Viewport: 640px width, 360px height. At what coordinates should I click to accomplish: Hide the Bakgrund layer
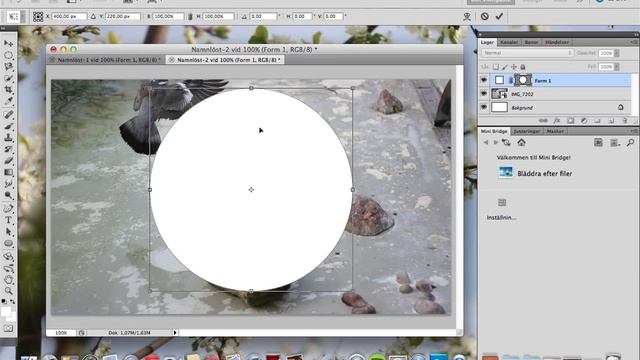coord(484,107)
